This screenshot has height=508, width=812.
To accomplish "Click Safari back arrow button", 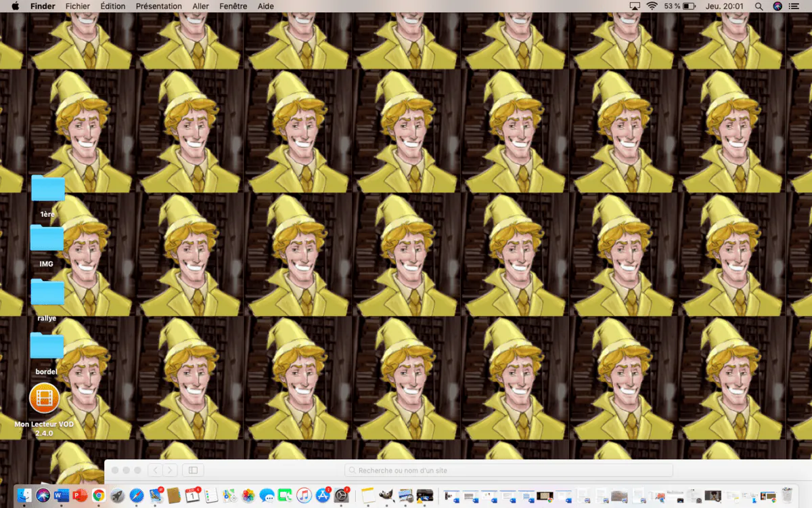I will (x=155, y=470).
